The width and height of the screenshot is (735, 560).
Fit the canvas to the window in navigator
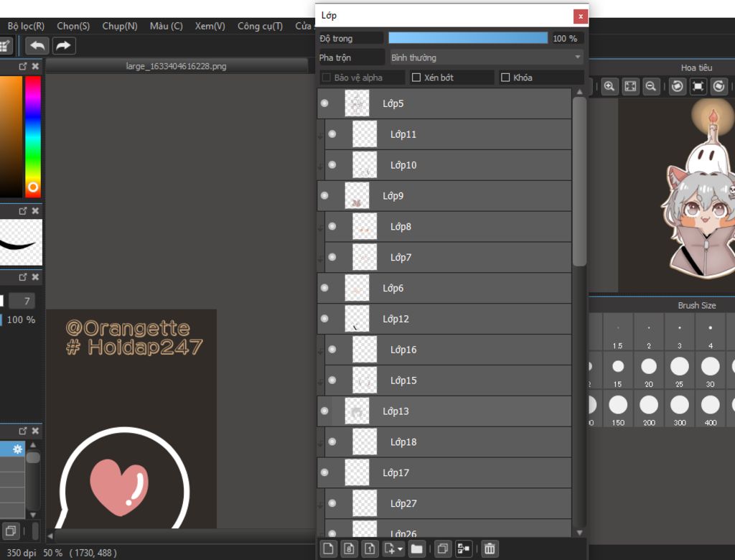(x=630, y=86)
